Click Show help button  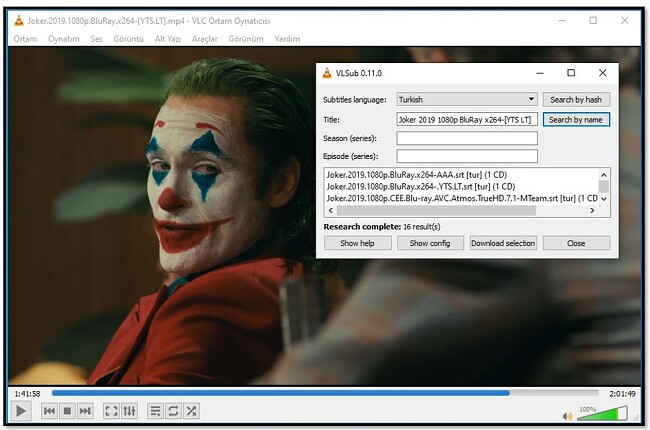pos(357,243)
